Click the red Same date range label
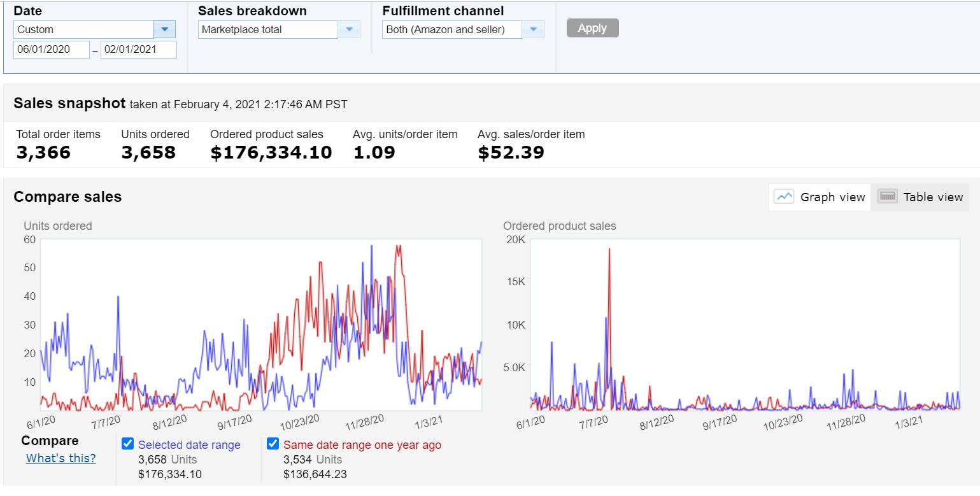The width and height of the screenshot is (980, 496). coord(362,445)
